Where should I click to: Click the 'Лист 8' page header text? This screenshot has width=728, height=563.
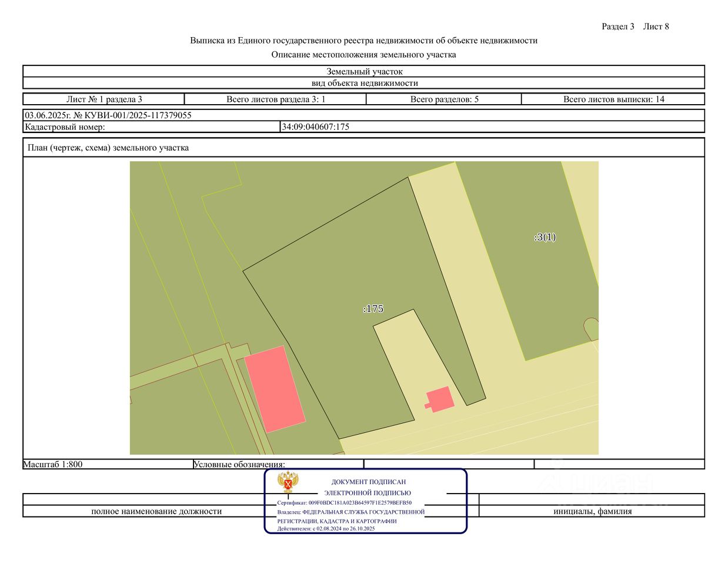656,26
